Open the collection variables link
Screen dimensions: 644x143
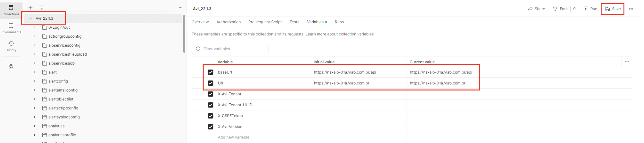pos(356,34)
